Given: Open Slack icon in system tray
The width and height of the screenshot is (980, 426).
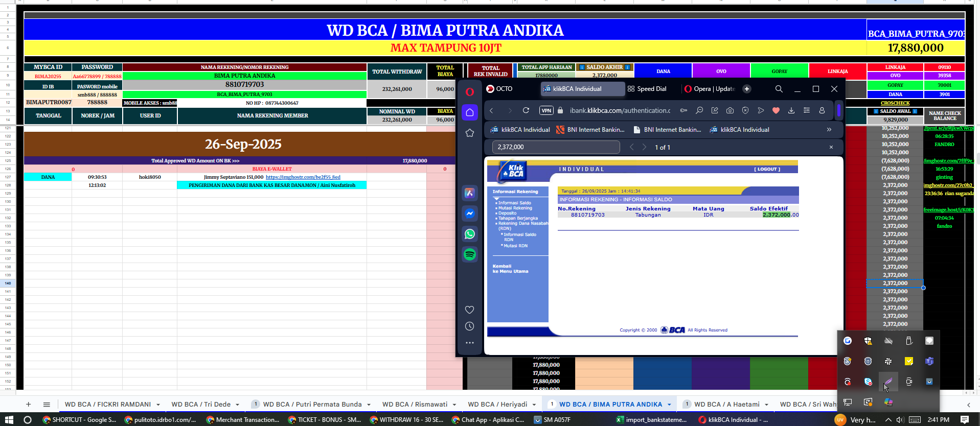Looking at the screenshot, I should [x=888, y=361].
